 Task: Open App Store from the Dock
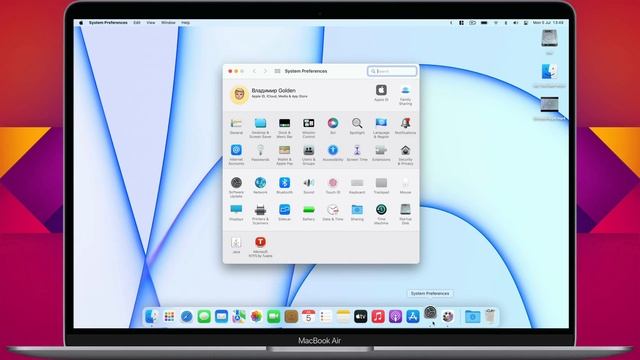[x=413, y=316]
